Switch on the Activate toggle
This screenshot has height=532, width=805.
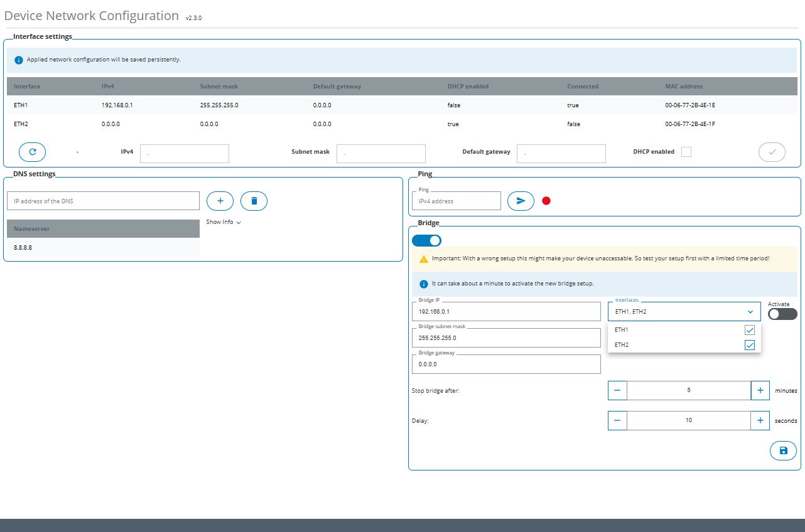(782, 314)
